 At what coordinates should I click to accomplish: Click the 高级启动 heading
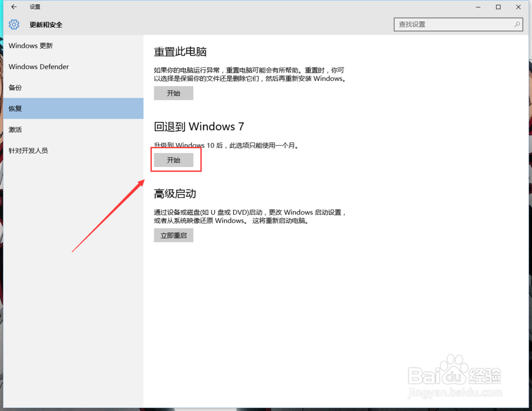point(174,194)
